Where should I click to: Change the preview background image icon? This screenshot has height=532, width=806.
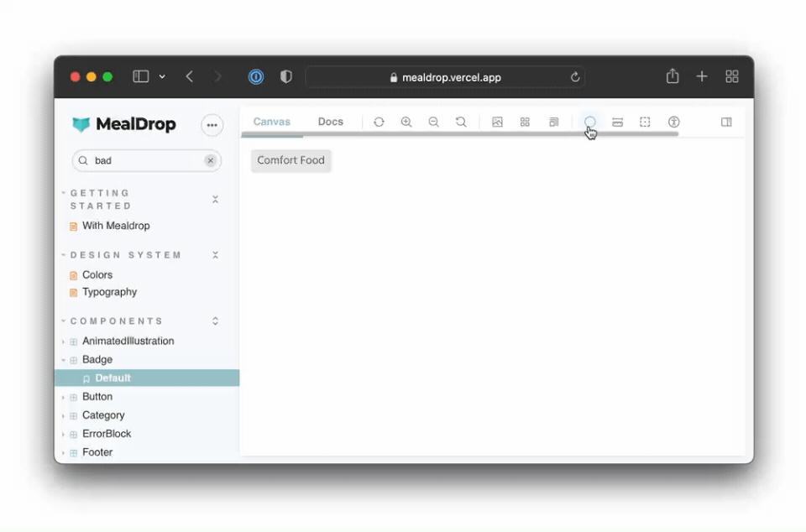[x=497, y=122]
